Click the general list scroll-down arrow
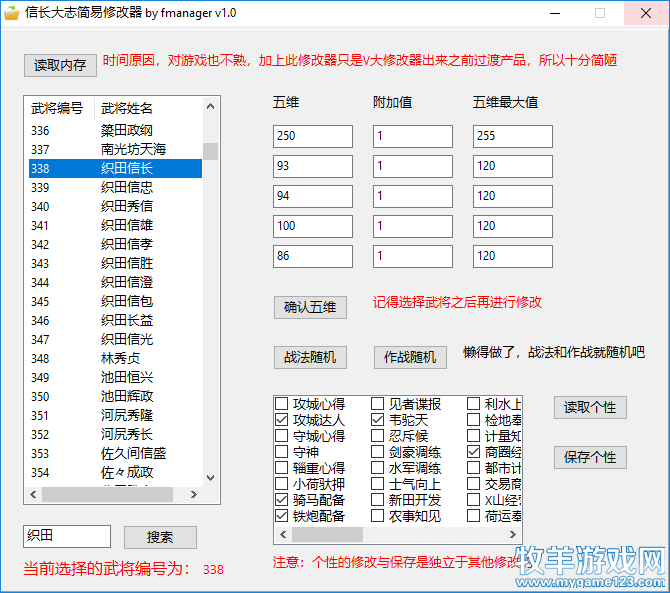 pyautogui.click(x=210, y=478)
